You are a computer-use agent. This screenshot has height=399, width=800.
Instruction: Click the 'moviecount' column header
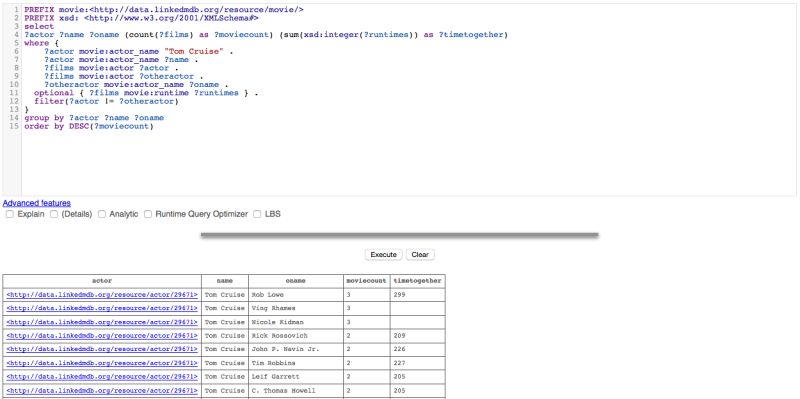[x=366, y=281]
